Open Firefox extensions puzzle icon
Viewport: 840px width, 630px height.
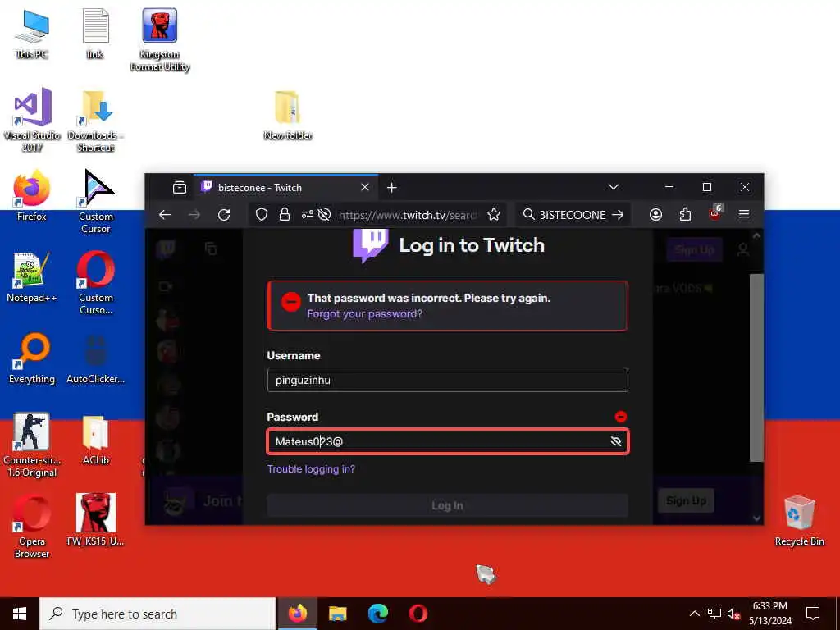click(685, 215)
